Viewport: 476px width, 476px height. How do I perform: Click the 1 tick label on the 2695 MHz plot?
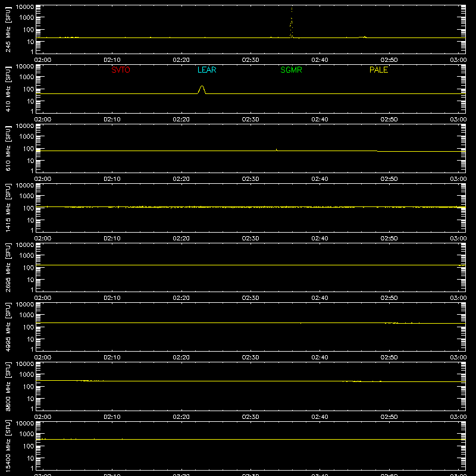pos(32,290)
